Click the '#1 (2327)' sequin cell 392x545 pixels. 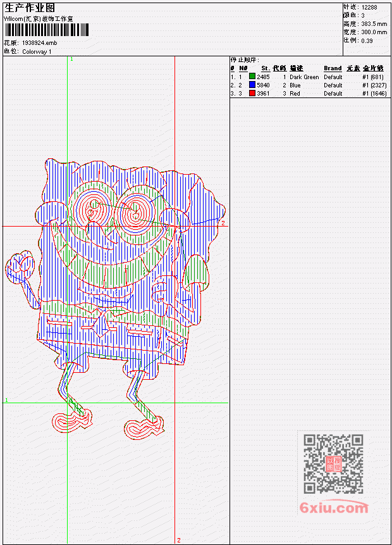click(x=374, y=85)
